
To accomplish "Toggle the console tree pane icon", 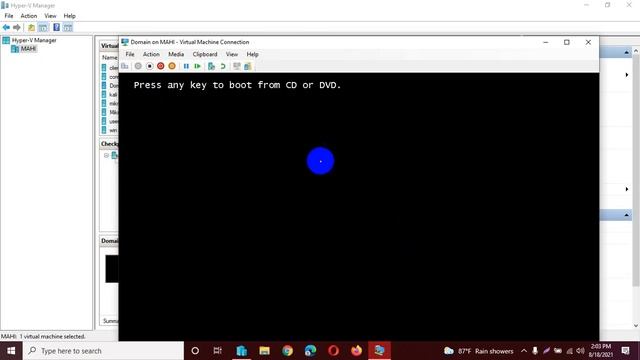I will click(43, 27).
